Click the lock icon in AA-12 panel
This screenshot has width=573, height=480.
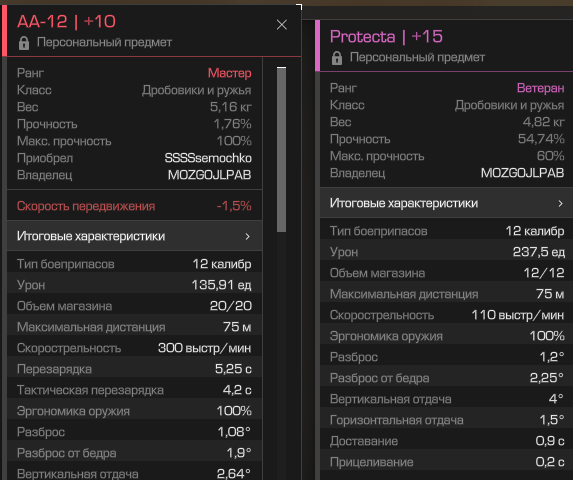(24, 43)
